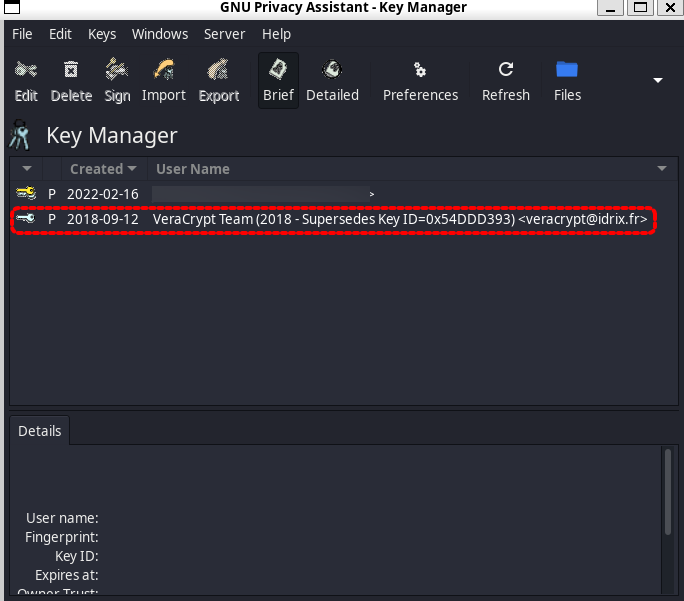Sort keys by Created column

coord(104,169)
